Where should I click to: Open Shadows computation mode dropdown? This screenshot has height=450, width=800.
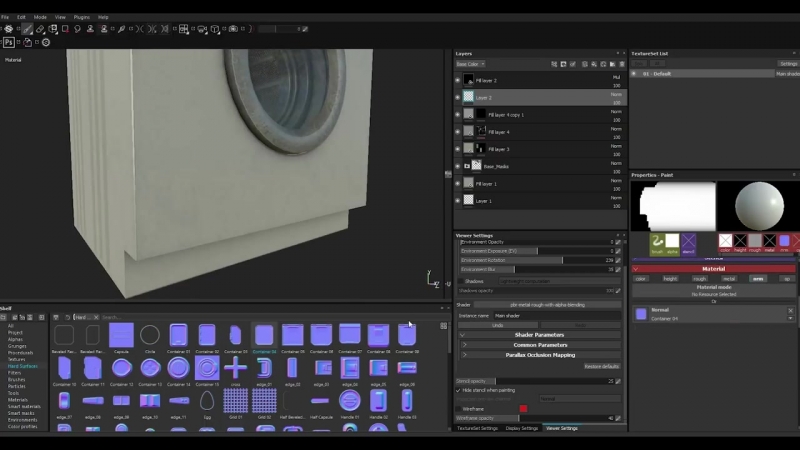click(x=559, y=281)
